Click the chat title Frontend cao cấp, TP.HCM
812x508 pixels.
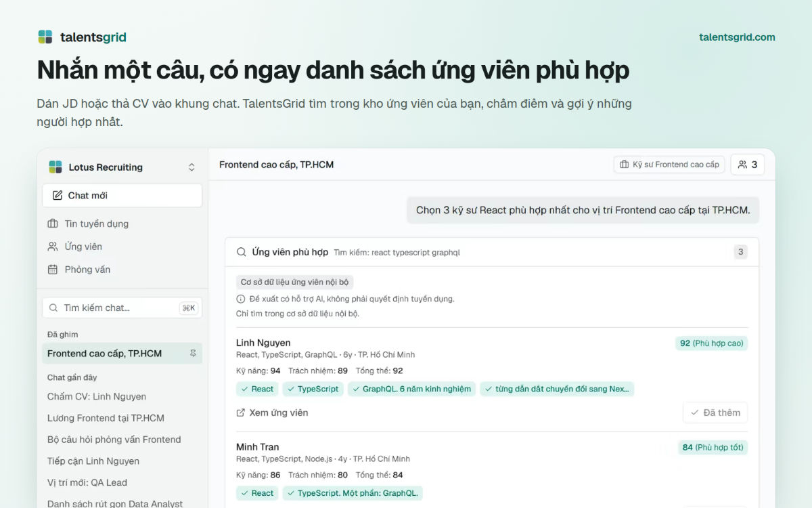coord(276,165)
